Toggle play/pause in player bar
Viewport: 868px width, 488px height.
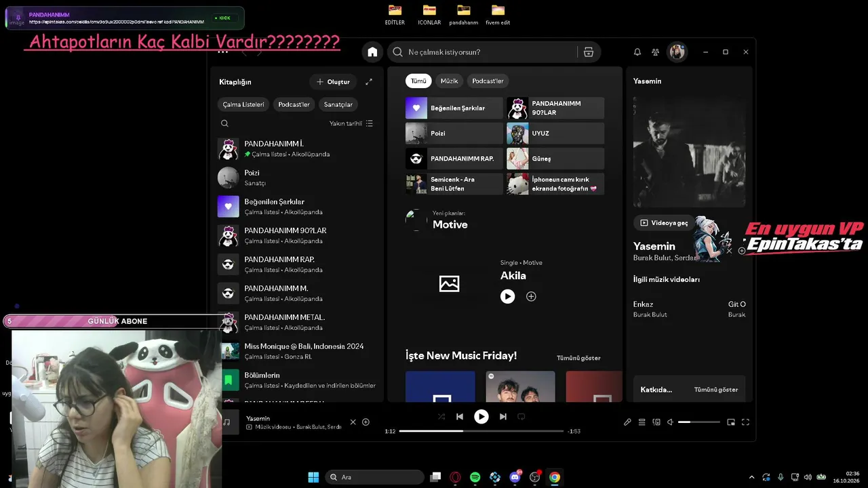(481, 417)
